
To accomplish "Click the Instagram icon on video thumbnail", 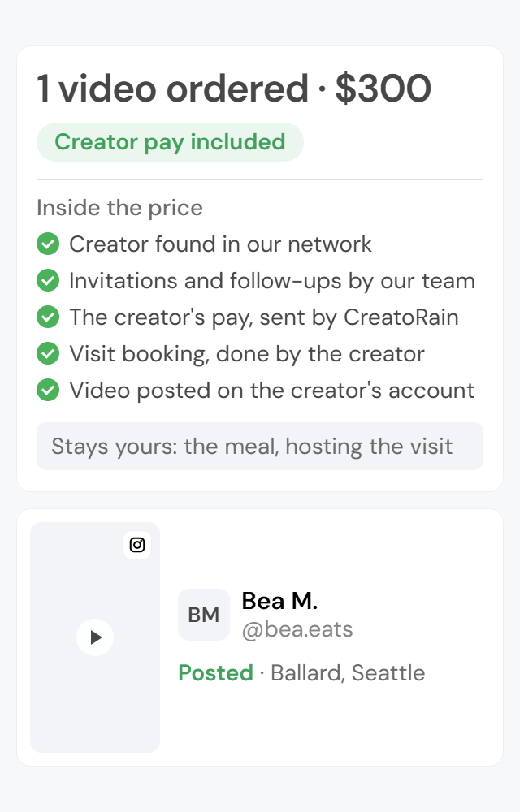I will [x=137, y=545].
